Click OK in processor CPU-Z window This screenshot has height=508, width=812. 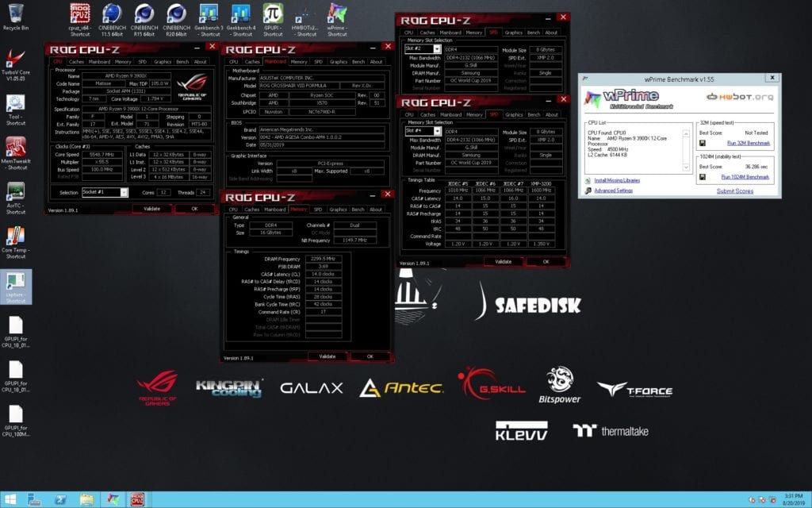click(x=194, y=209)
